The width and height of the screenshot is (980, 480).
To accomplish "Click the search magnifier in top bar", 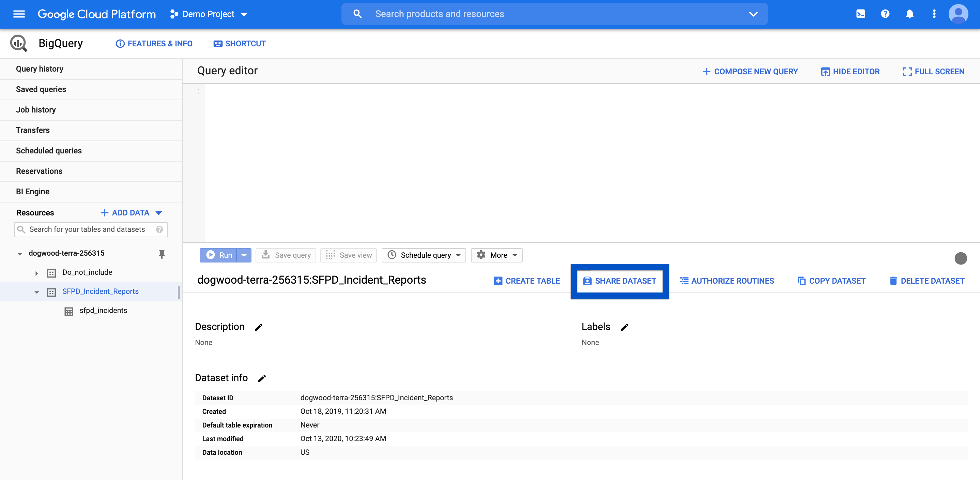I will [357, 14].
